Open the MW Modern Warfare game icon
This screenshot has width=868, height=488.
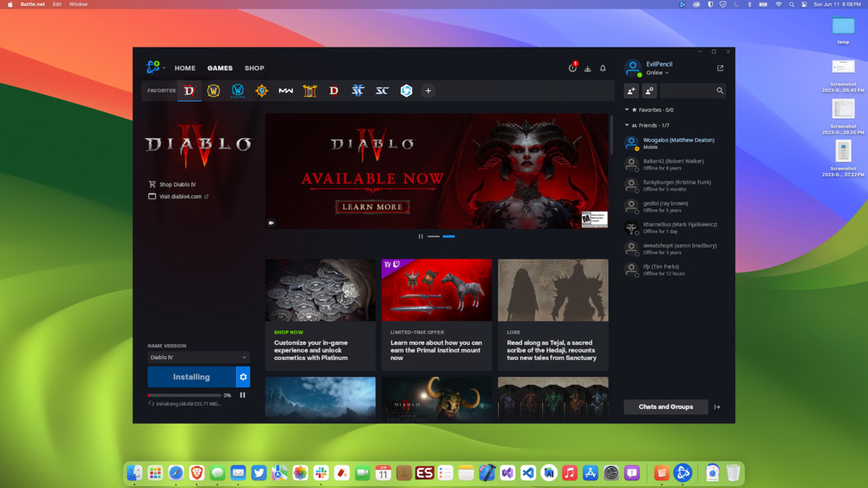click(x=286, y=90)
